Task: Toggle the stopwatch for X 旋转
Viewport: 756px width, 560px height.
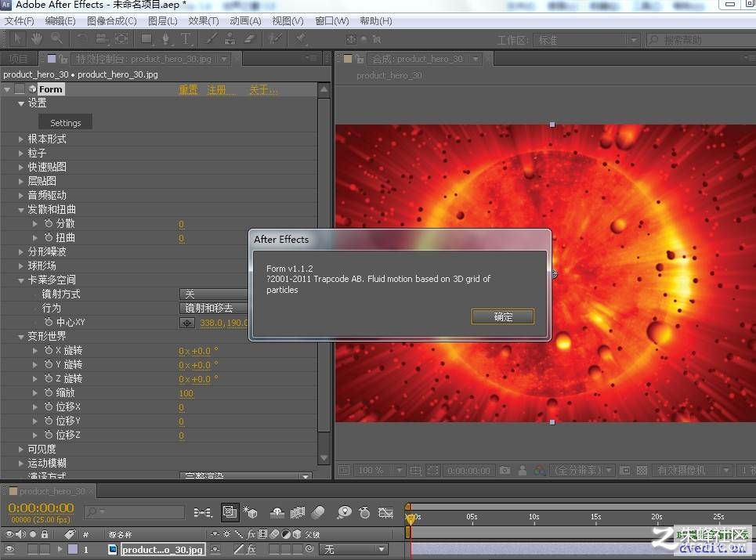Action: click(x=49, y=350)
